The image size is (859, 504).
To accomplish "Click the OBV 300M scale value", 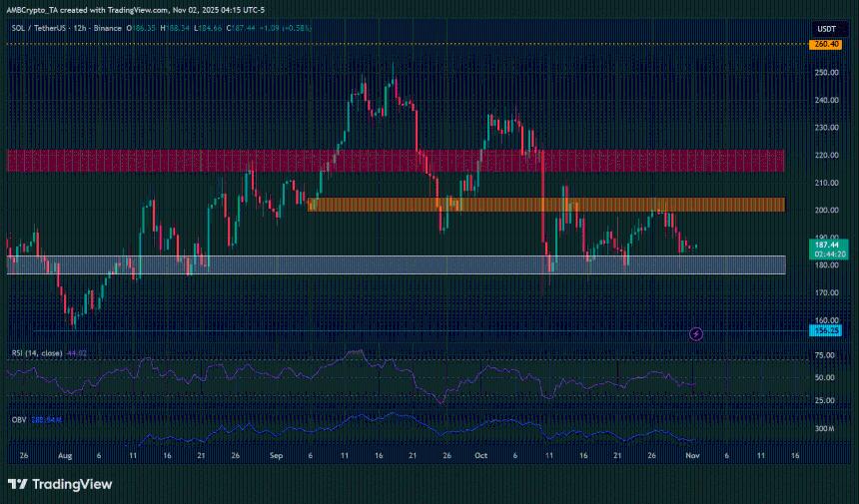I will click(824, 429).
